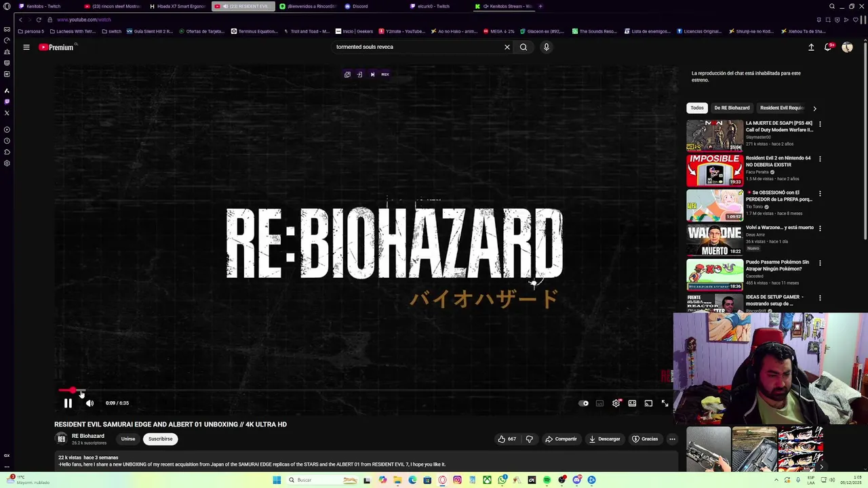Open Xbox app in taskbar
The image size is (868, 488).
(487, 480)
